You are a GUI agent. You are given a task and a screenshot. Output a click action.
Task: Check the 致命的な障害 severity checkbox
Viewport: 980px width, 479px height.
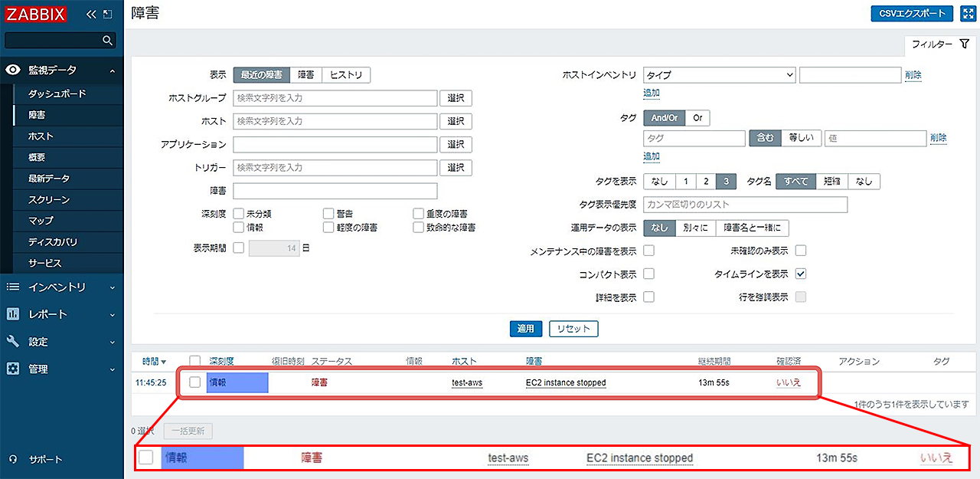pyautogui.click(x=418, y=228)
